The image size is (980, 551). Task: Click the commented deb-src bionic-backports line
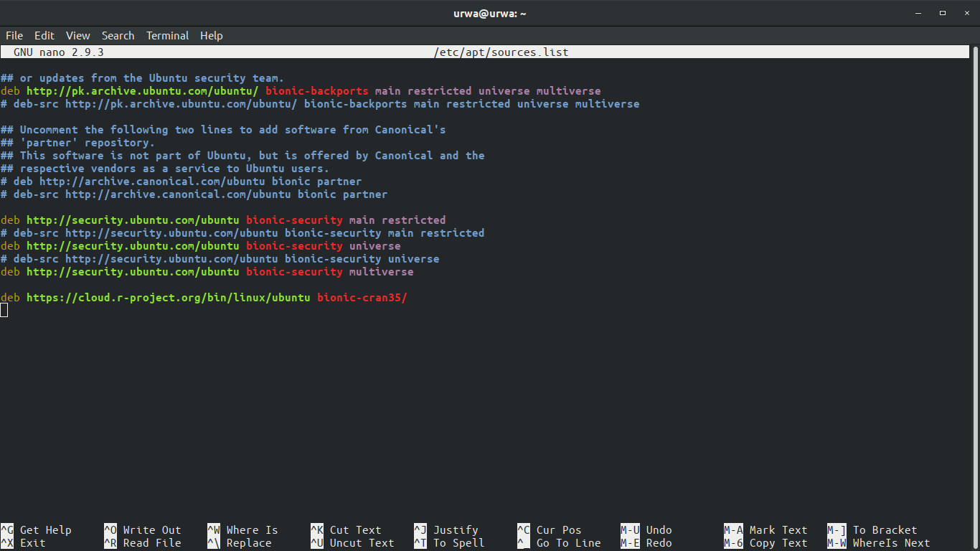pos(320,104)
